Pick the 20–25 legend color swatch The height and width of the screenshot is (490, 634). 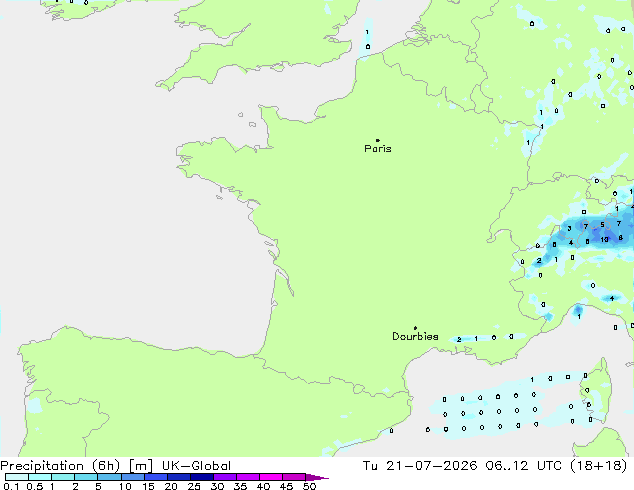pos(178,477)
